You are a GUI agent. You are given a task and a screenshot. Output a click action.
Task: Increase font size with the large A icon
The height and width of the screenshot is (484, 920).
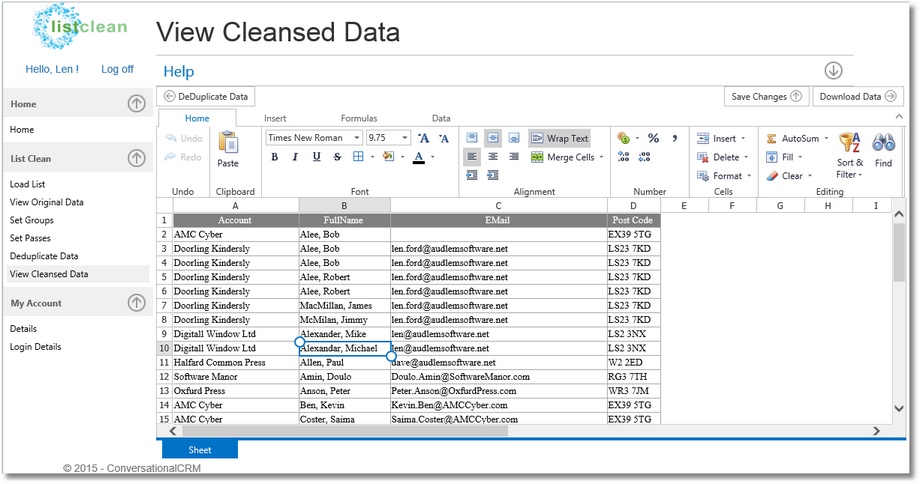pos(424,138)
